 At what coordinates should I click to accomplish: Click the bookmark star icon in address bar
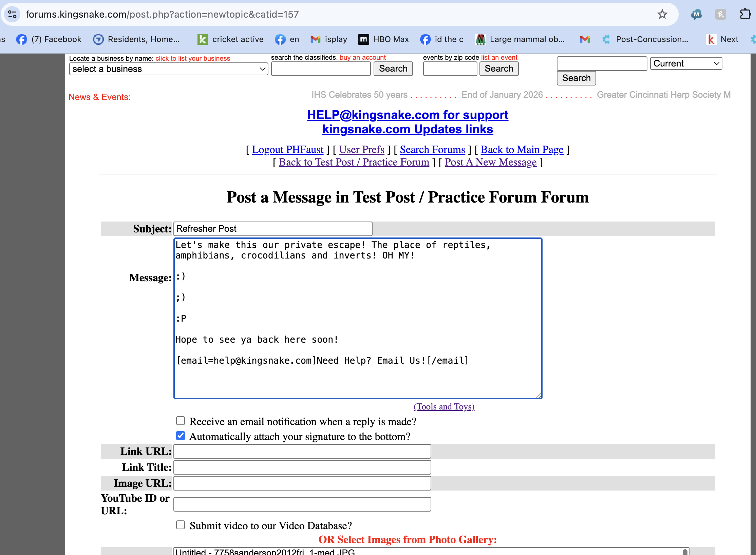pos(662,14)
